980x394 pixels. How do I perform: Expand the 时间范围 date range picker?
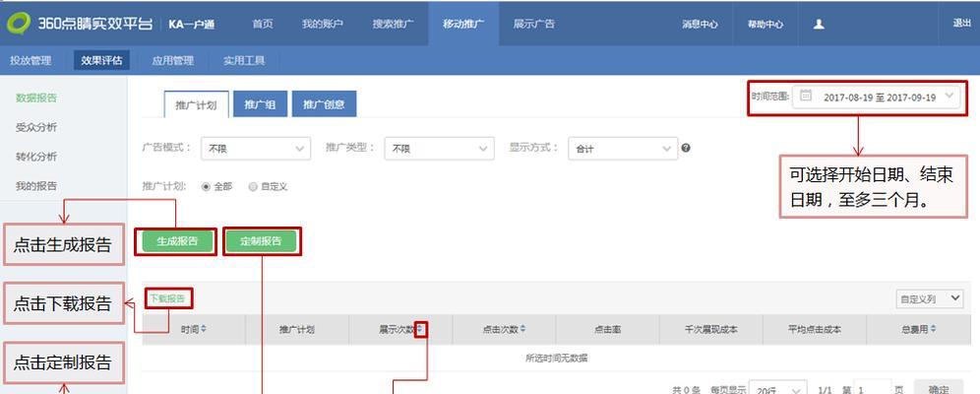(x=877, y=97)
